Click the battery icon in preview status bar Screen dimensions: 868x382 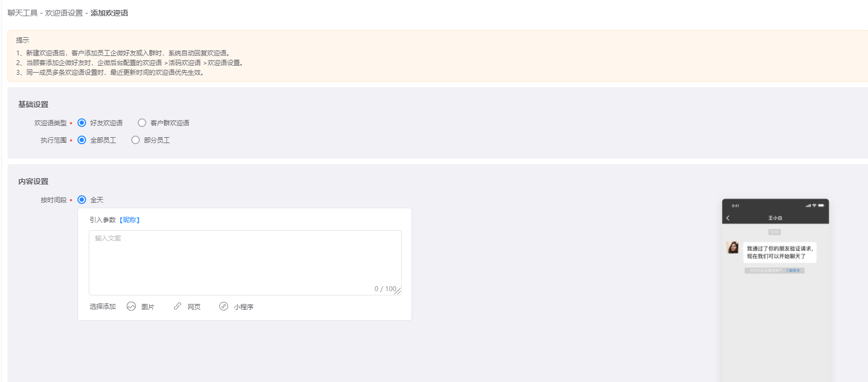click(821, 206)
